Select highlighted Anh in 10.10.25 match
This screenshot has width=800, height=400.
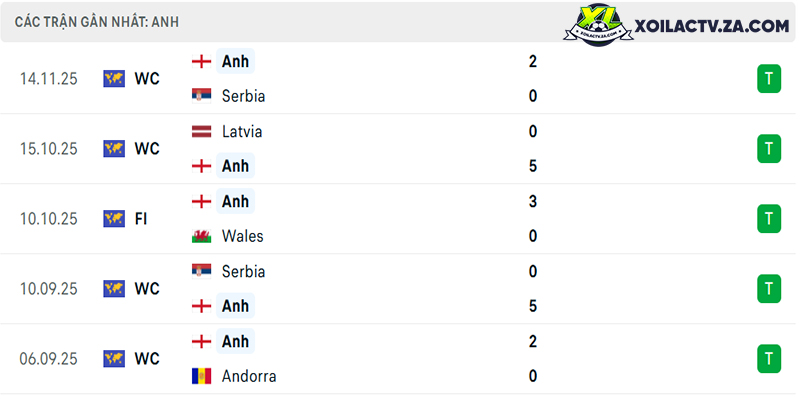click(x=235, y=201)
